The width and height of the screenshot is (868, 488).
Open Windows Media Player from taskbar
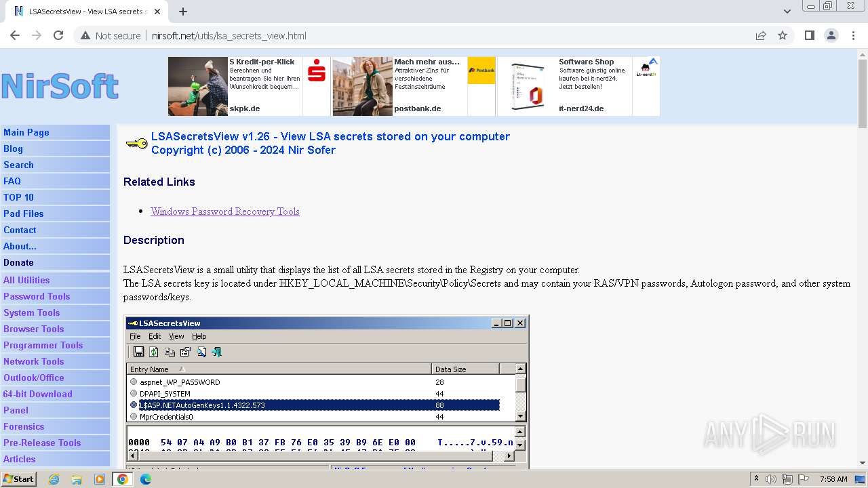pyautogui.click(x=100, y=479)
